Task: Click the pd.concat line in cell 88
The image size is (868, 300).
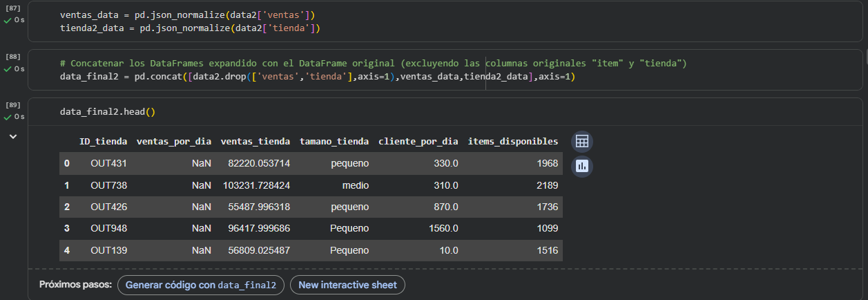Action: coord(318,77)
